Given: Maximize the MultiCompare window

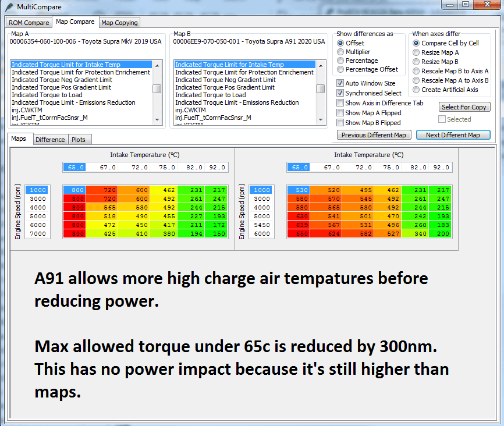Looking at the screenshot, I should click(465, 5).
